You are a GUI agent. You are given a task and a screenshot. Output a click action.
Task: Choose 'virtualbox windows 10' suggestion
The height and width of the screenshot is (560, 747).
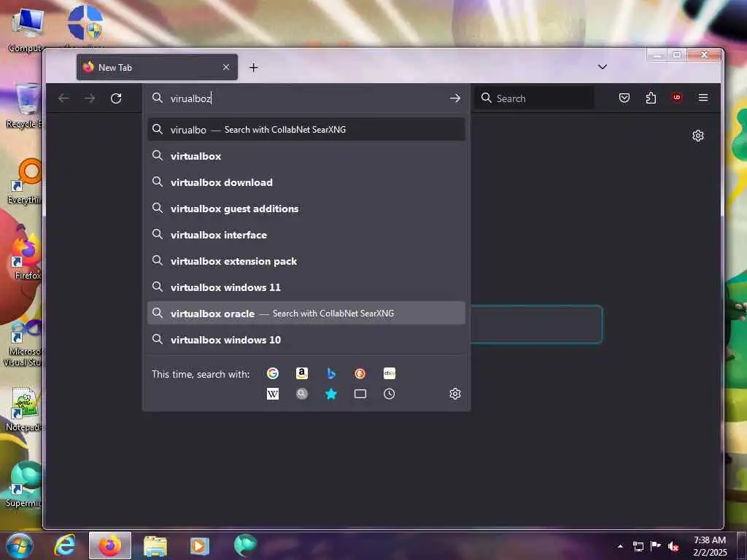click(x=306, y=340)
